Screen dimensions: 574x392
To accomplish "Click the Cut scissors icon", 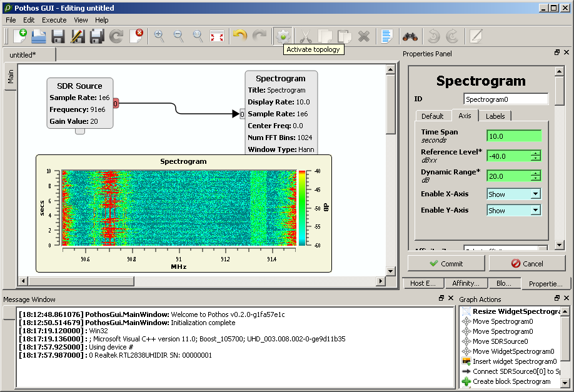I will 305,36.
